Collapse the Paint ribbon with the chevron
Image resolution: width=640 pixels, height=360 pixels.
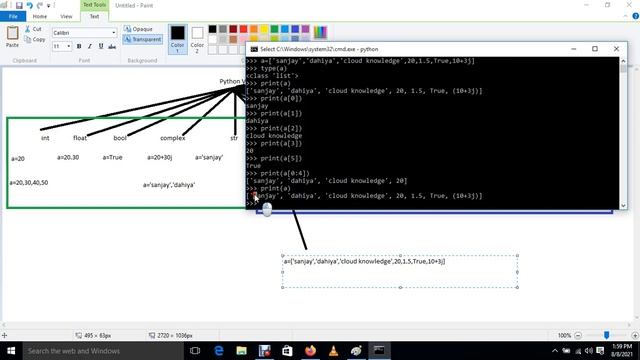point(626,16)
